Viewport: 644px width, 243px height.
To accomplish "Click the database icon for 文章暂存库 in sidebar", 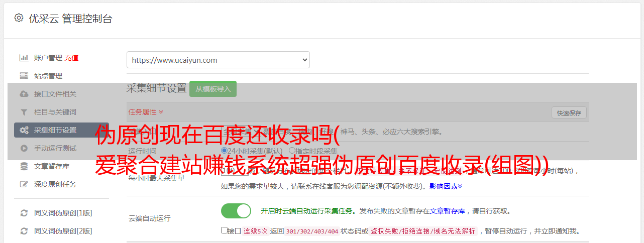I will click(x=24, y=166).
